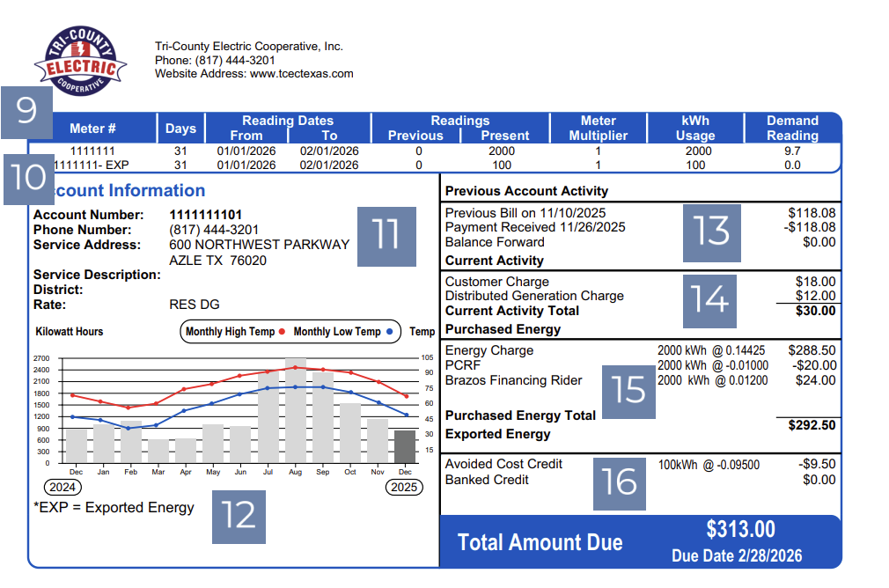
Task: Select the numbered marker 10
Action: [27, 178]
